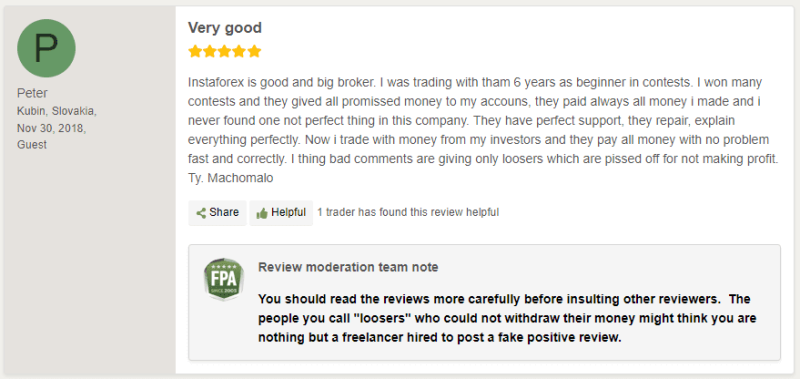Click the bold moderation note text
The image size is (800, 379).
tap(507, 318)
